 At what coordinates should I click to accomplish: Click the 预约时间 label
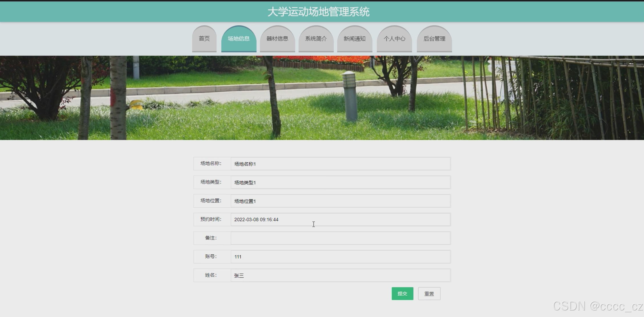(x=211, y=219)
